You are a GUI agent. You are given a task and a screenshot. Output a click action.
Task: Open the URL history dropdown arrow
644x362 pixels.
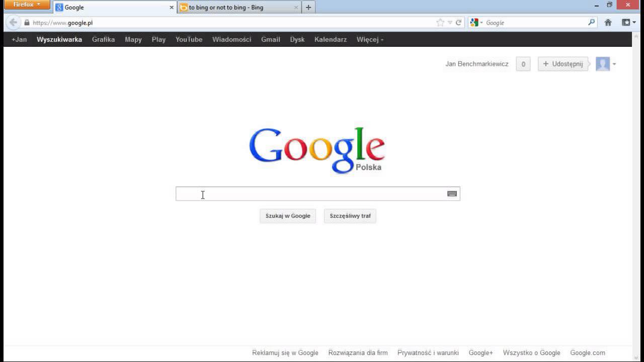(x=450, y=23)
